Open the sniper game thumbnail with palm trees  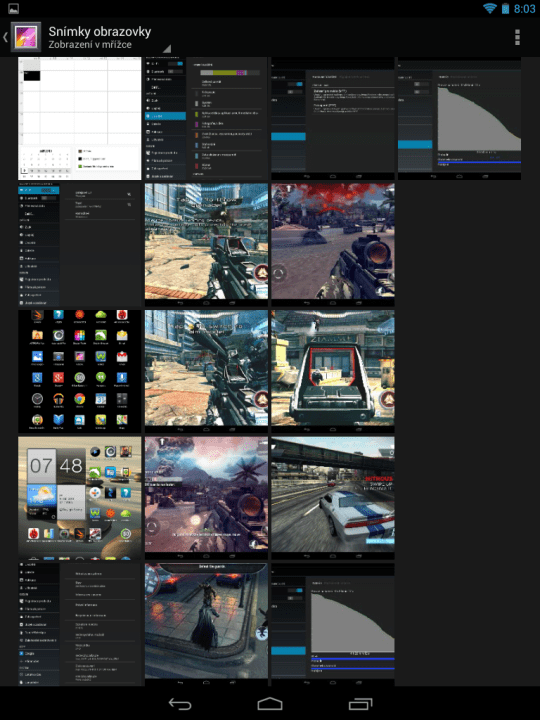tap(206, 498)
